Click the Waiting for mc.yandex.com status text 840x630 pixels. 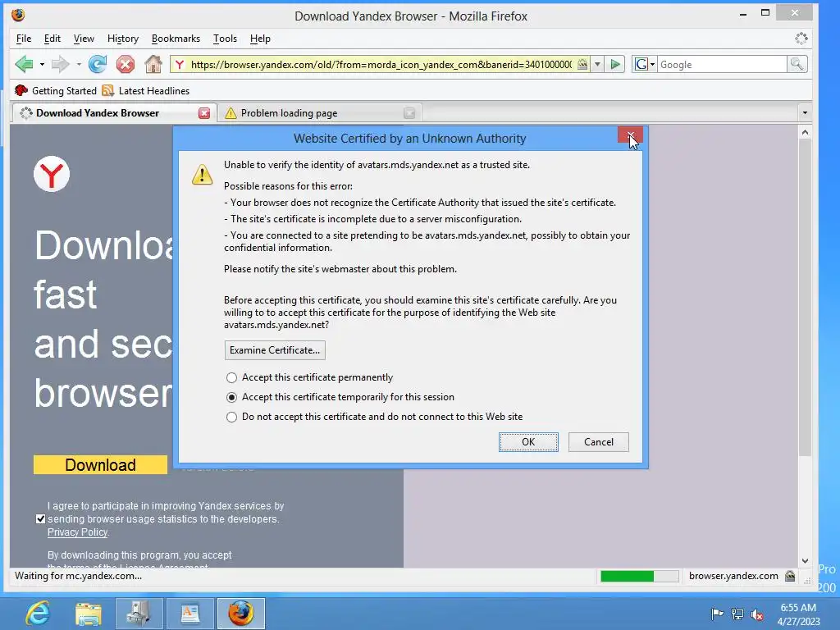click(78, 576)
